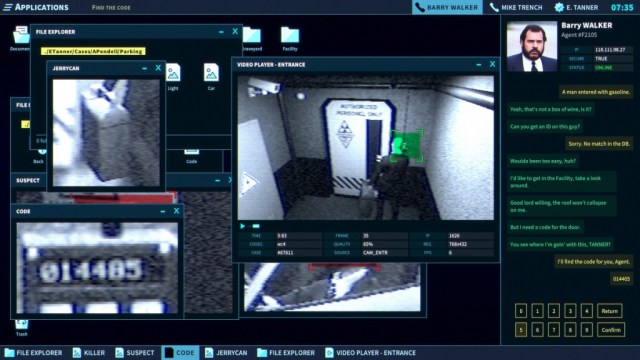Minimize the Suspect window
This screenshot has height=360, width=640.
click(218, 180)
